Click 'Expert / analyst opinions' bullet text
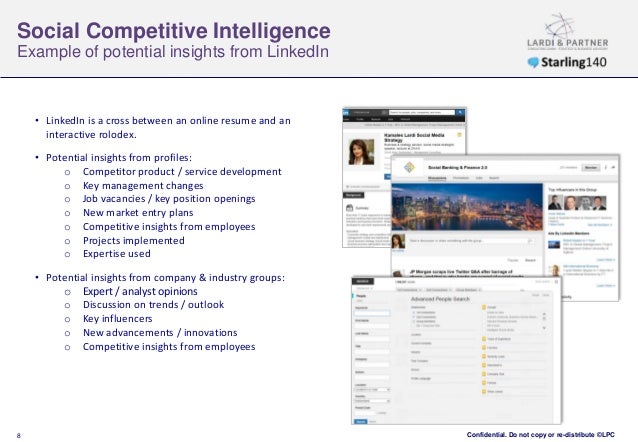Image resolution: width=638 pixels, height=442 pixels. (140, 291)
